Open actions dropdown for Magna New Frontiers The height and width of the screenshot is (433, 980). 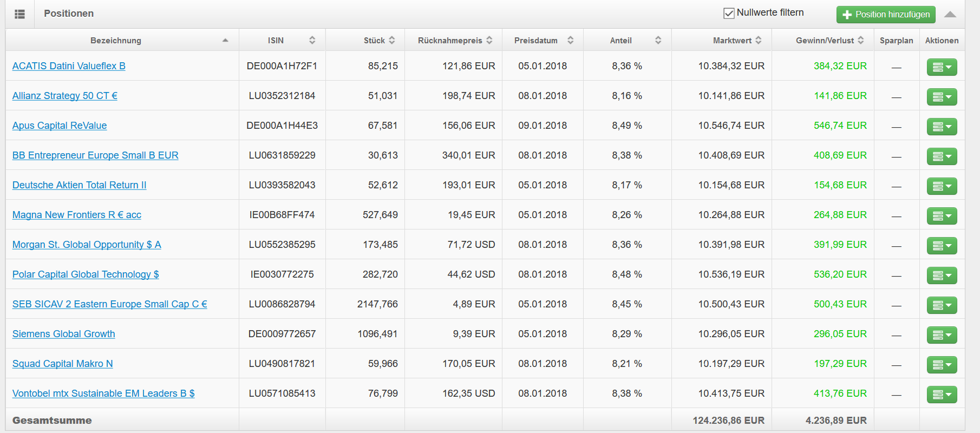942,216
